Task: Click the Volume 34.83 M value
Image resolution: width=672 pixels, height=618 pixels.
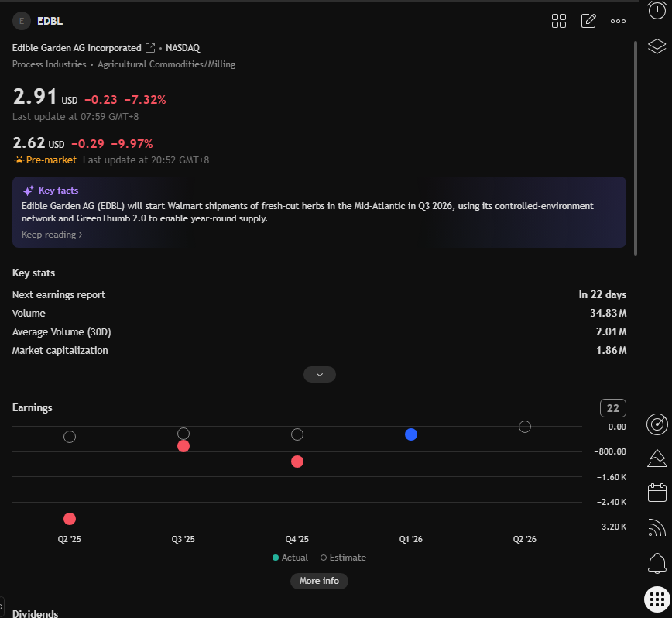Action: (609, 314)
